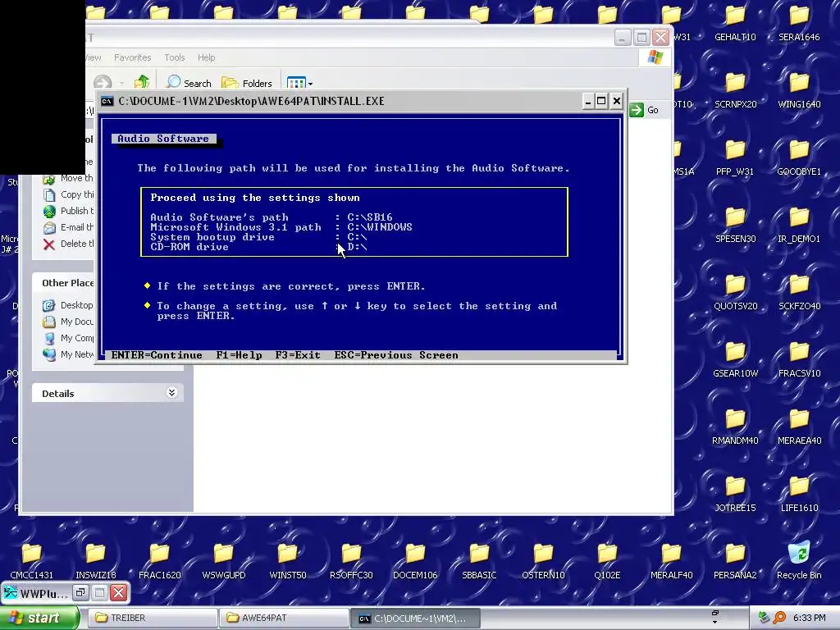The image size is (840, 630).
Task: Open the RSOFFC30 desktop folder
Action: [351, 561]
